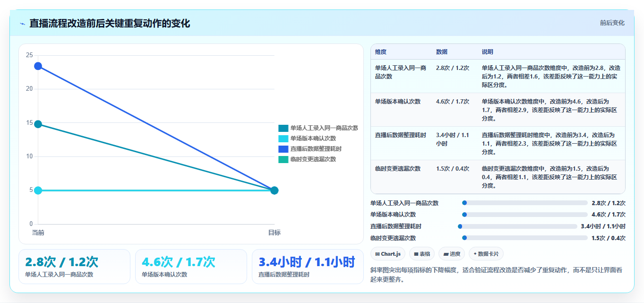This screenshot has width=644, height=303.
Task: Click the 说明 column header
Action: (x=488, y=52)
